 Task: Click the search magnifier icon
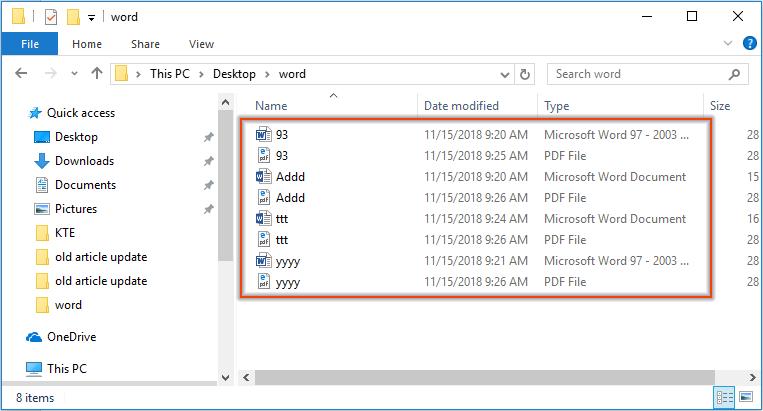click(734, 74)
